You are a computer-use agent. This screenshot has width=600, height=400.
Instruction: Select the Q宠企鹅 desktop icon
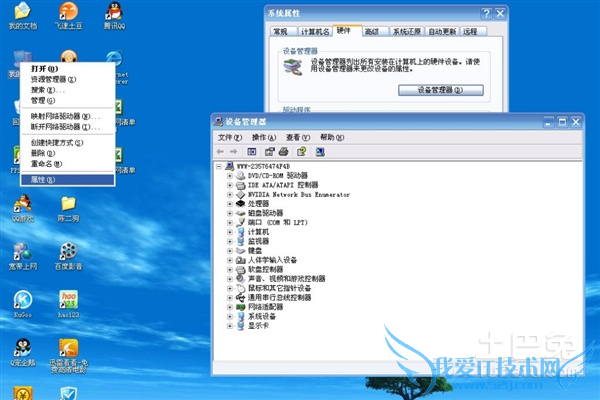click(x=23, y=352)
